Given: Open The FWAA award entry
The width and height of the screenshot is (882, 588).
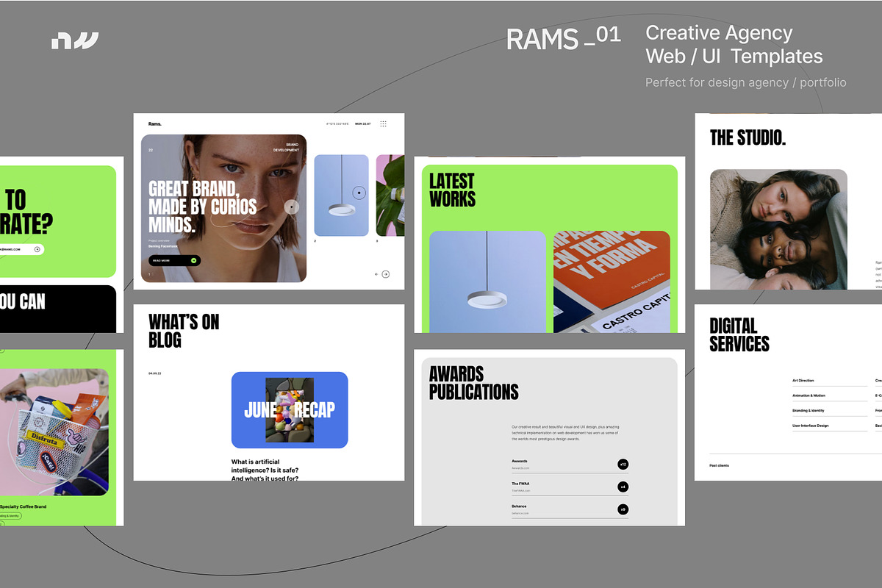Looking at the screenshot, I should click(x=570, y=487).
